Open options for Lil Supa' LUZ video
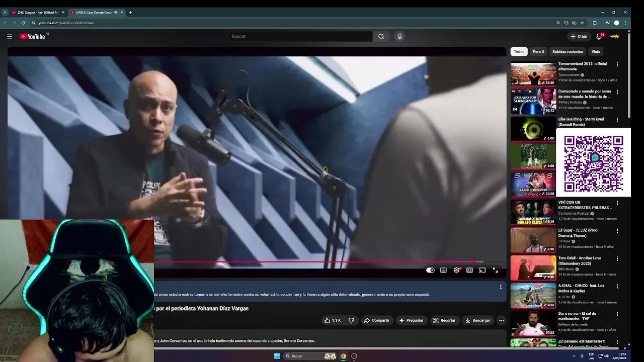The image size is (644, 362). point(617,231)
